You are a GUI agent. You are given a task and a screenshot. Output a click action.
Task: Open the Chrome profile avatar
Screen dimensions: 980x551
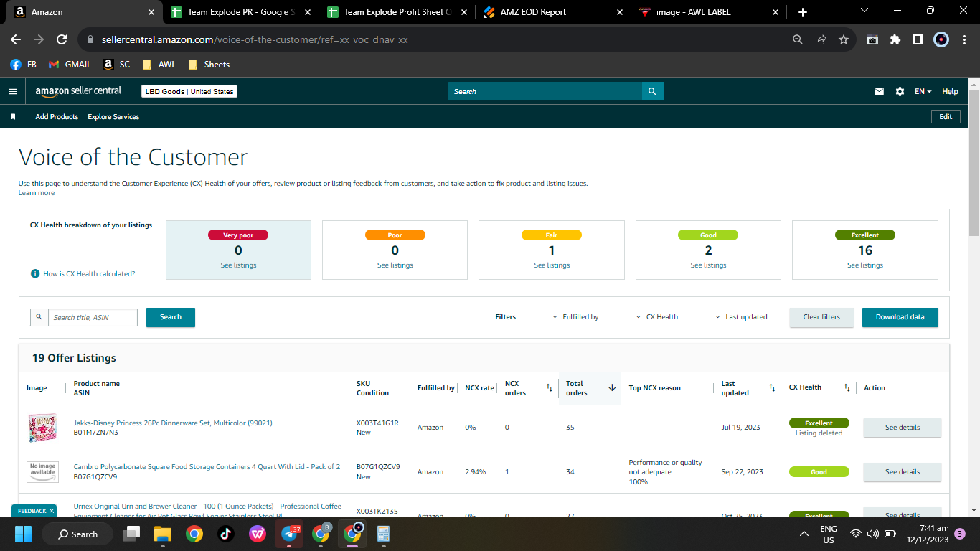[x=941, y=40]
